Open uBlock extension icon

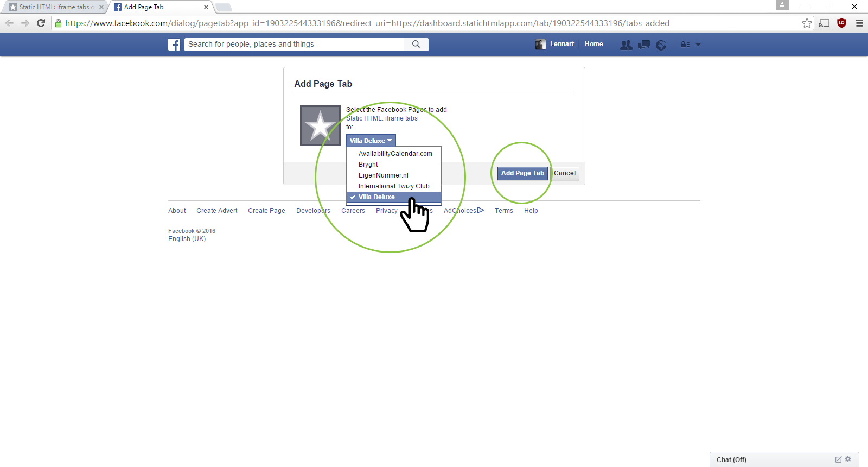click(841, 23)
